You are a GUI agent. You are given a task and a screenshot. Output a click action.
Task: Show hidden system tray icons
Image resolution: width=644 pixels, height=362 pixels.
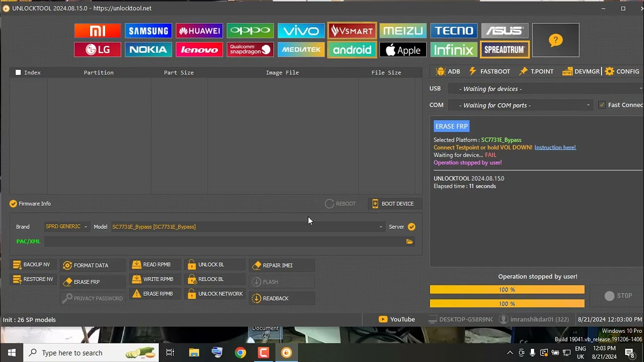(x=510, y=353)
